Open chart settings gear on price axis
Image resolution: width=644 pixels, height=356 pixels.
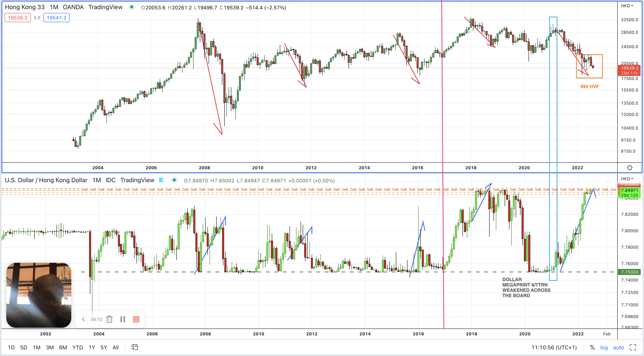point(630,168)
